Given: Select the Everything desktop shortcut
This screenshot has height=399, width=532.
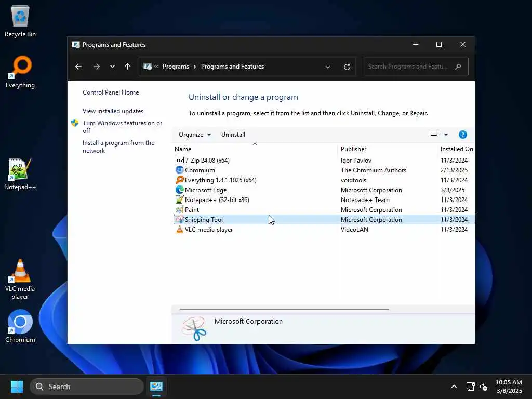Looking at the screenshot, I should pos(20,72).
